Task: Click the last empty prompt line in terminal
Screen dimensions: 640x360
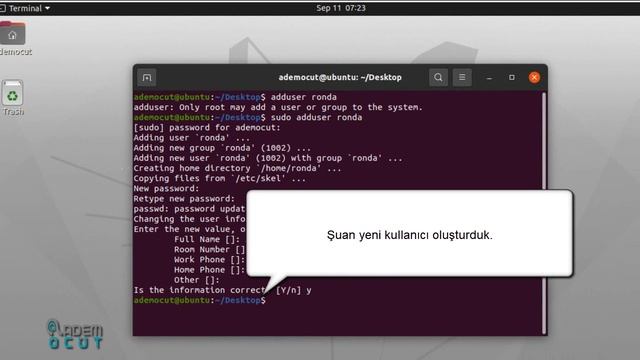Action: 200,300
